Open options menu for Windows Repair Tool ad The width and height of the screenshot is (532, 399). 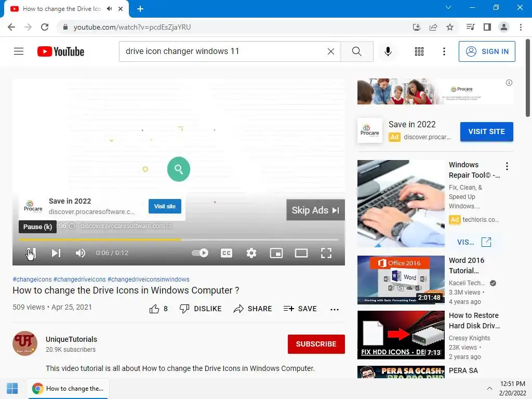pos(507,166)
